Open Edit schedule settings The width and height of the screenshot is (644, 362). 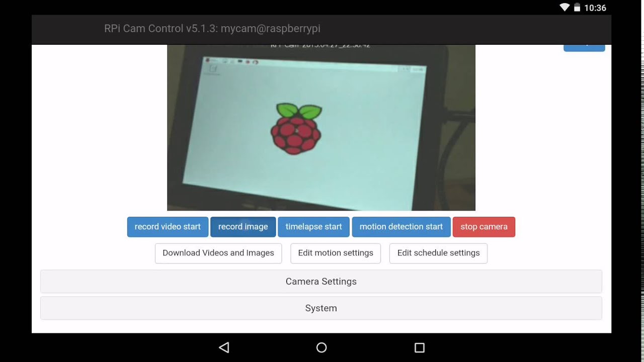click(x=438, y=253)
